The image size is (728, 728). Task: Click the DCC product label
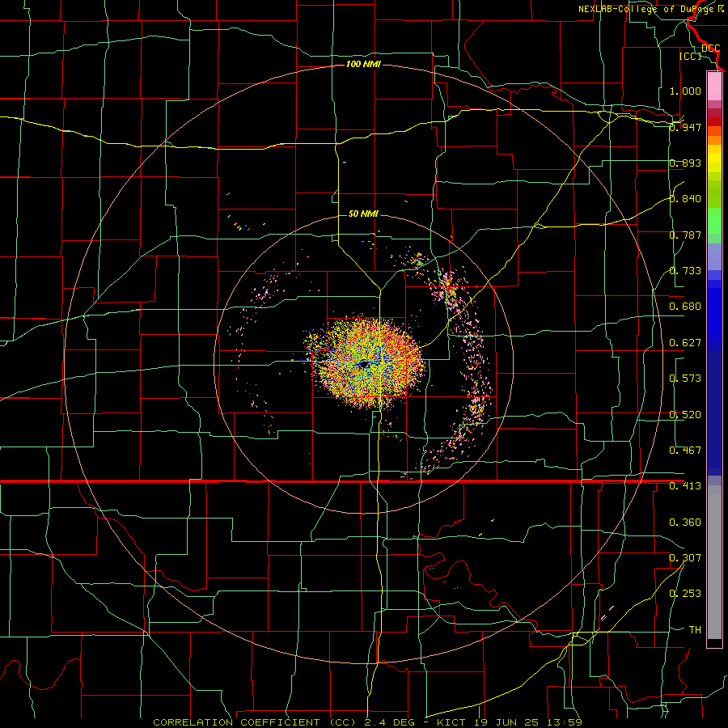point(711,49)
